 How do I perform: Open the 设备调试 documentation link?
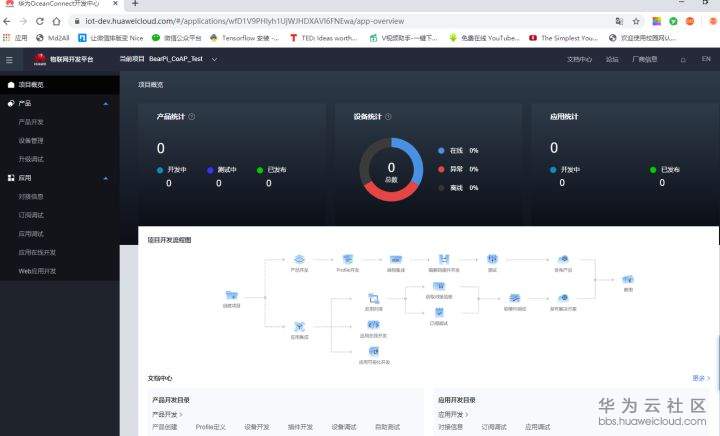(x=344, y=427)
